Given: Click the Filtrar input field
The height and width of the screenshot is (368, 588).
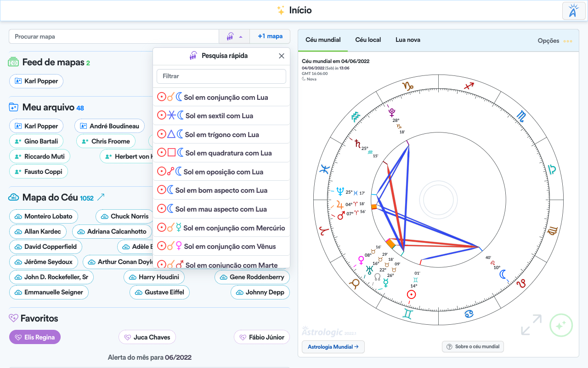Looking at the screenshot, I should (221, 76).
